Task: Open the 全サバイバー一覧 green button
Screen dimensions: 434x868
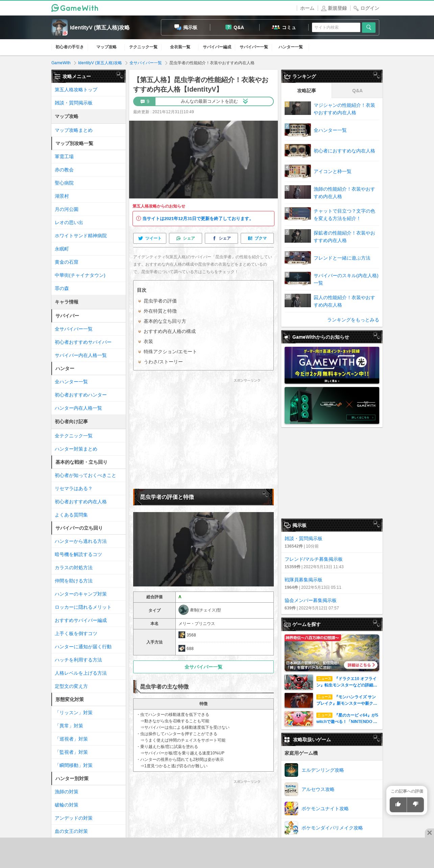Action: tap(203, 667)
